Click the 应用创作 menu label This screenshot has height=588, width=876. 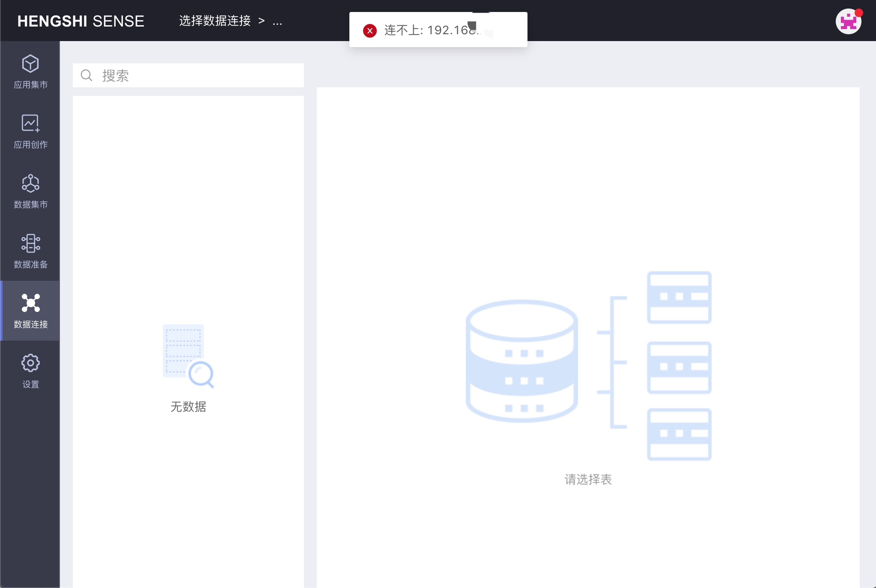click(30, 145)
